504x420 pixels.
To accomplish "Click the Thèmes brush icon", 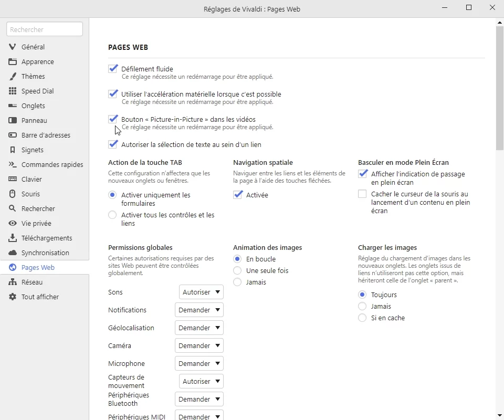I will pyautogui.click(x=12, y=77).
